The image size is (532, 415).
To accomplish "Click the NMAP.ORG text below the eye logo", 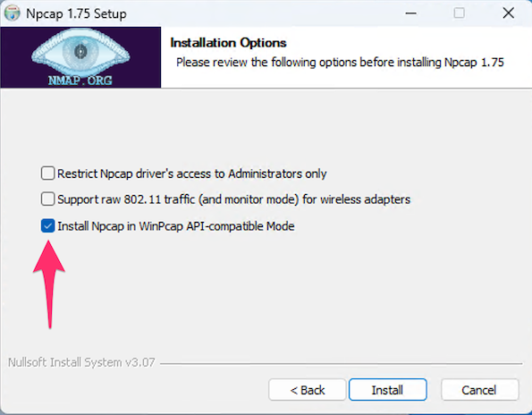I will [x=80, y=80].
